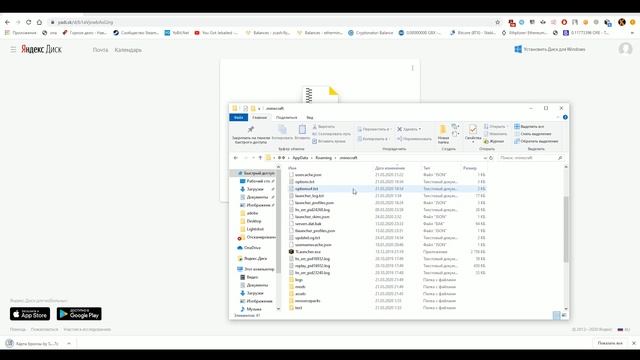The width and height of the screenshot is (640, 360).
Task: Go back in Explorer navigation
Action: 236,158
